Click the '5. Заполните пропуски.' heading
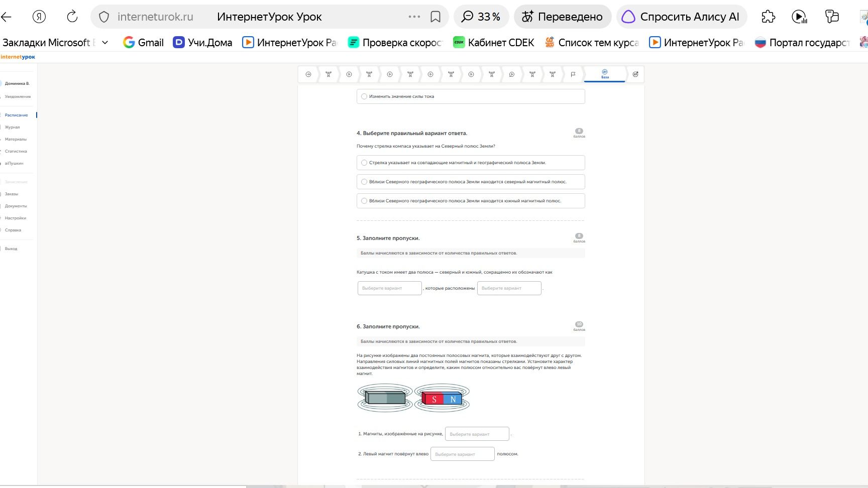 tap(388, 238)
